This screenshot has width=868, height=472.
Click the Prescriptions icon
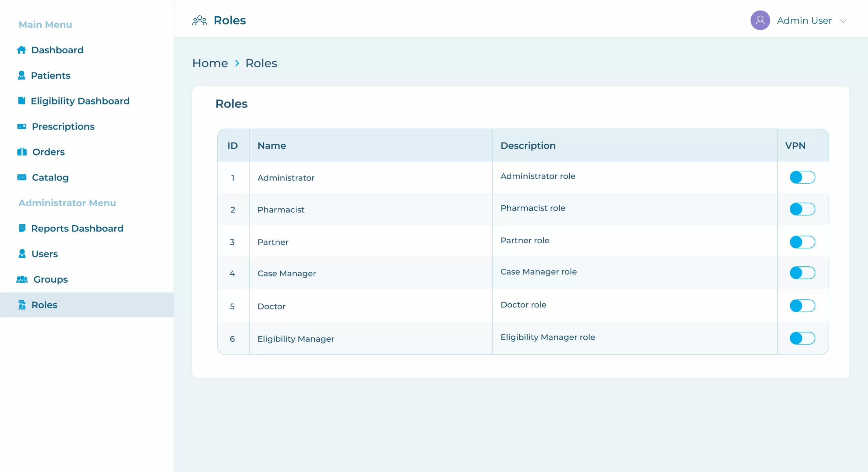pyautogui.click(x=22, y=126)
